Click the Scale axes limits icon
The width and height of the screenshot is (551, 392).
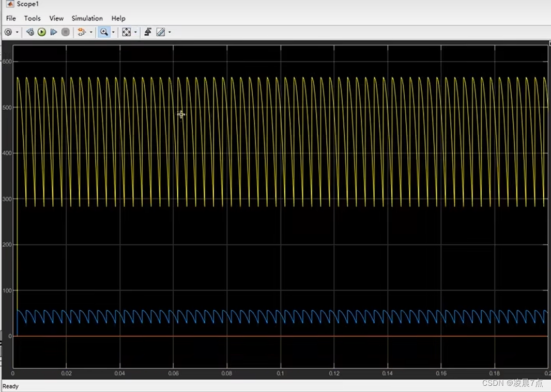coord(127,32)
